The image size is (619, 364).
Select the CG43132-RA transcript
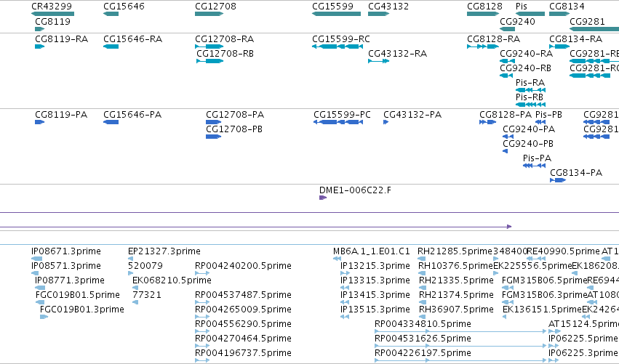(378, 61)
